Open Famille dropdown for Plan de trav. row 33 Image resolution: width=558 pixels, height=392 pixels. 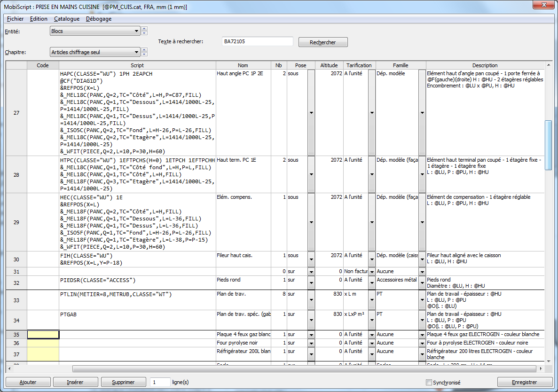(x=422, y=300)
